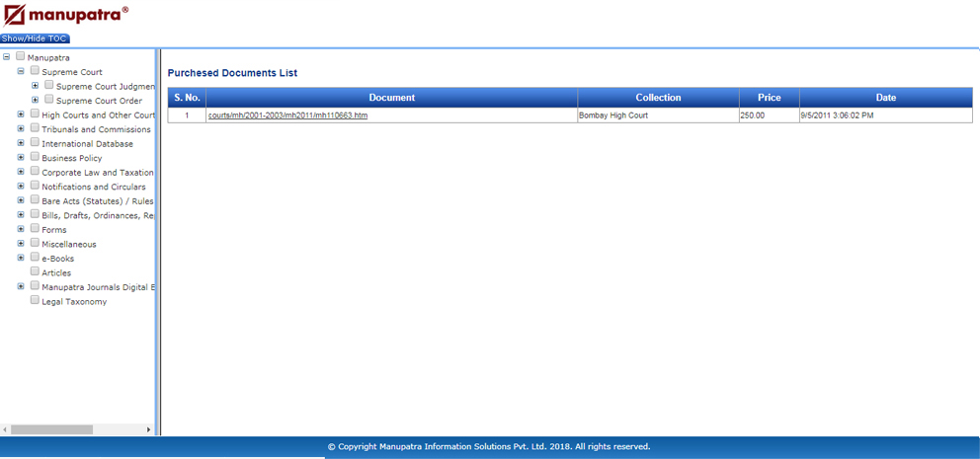Viewport: 980px width, 459px height.
Task: Select the Business Policy checkbox
Action: (x=35, y=157)
